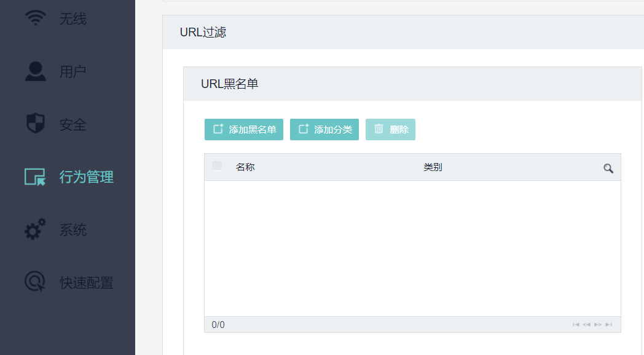
Task: Go to first page in table pager
Action: tap(576, 325)
